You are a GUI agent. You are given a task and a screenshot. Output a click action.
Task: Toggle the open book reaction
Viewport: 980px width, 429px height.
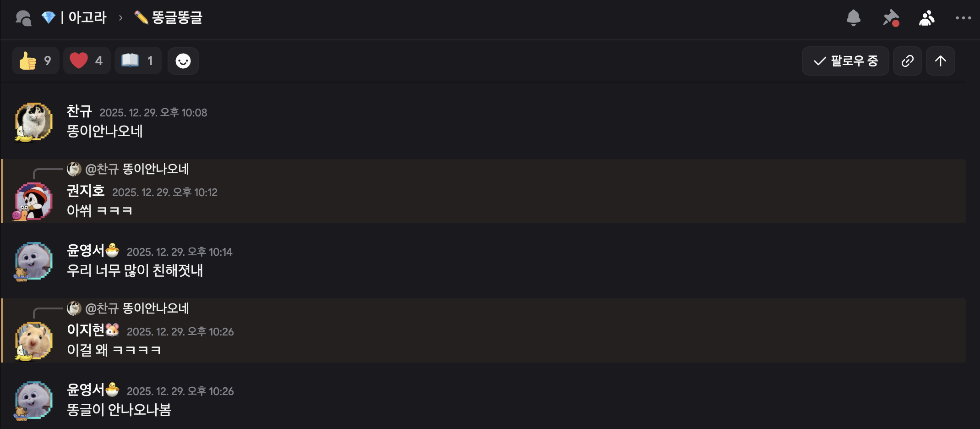[137, 60]
